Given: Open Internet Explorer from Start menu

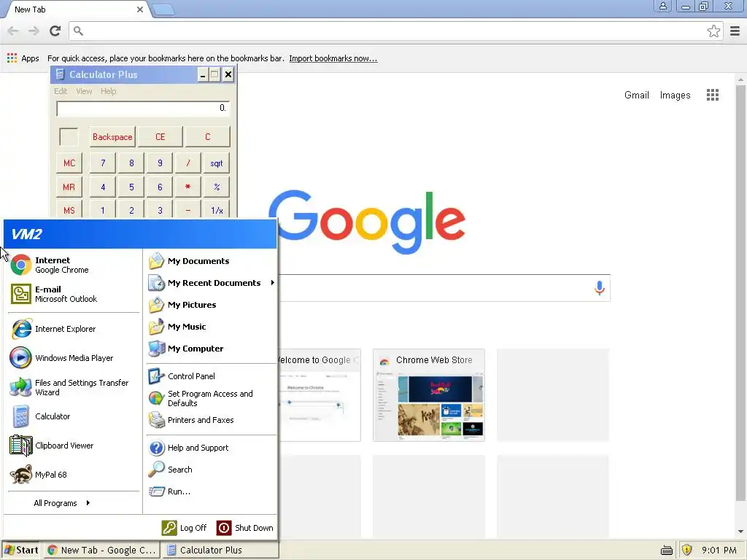Looking at the screenshot, I should coord(74,329).
